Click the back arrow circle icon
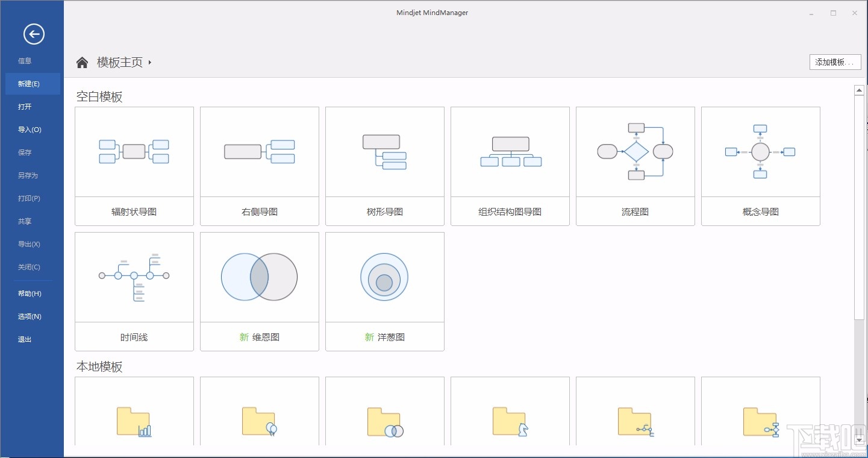Screen dimensions: 868x458 [x=34, y=34]
